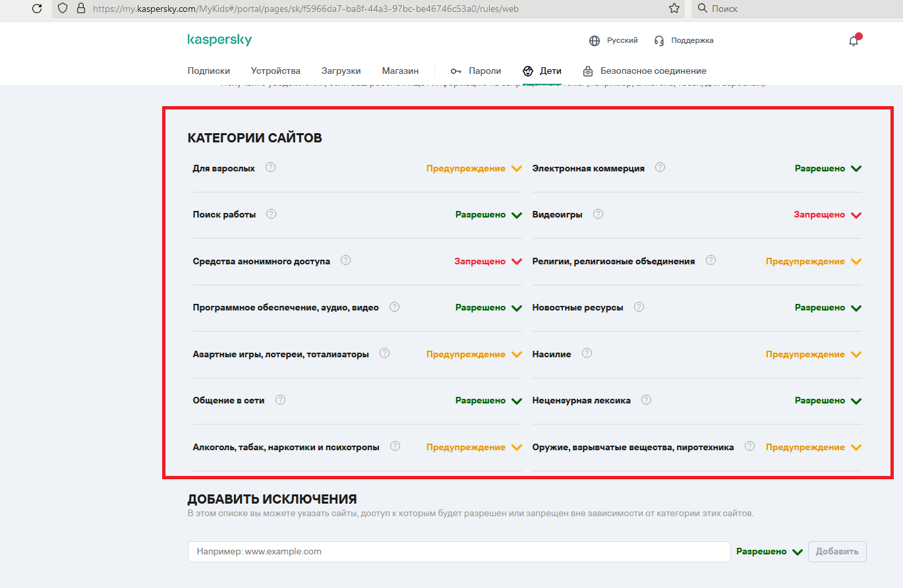Open the Электронная коммерция rule dropdown
This screenshot has height=588, width=903.
pyautogui.click(x=829, y=169)
